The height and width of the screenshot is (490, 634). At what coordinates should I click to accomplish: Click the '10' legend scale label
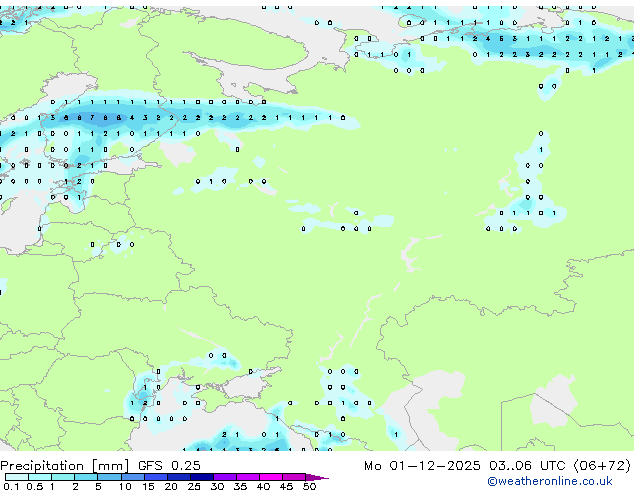(x=125, y=486)
